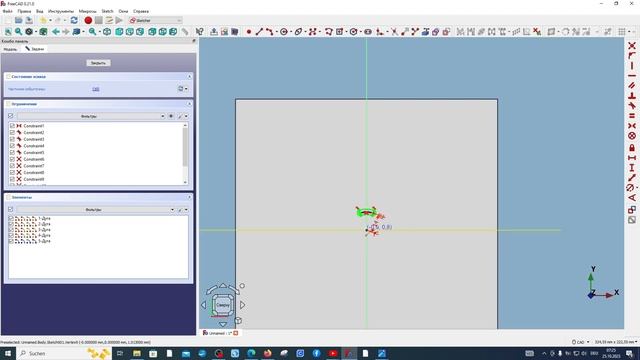Toggle checkbox for element 3-Дуга
The image size is (640, 360).
[x=11, y=230]
